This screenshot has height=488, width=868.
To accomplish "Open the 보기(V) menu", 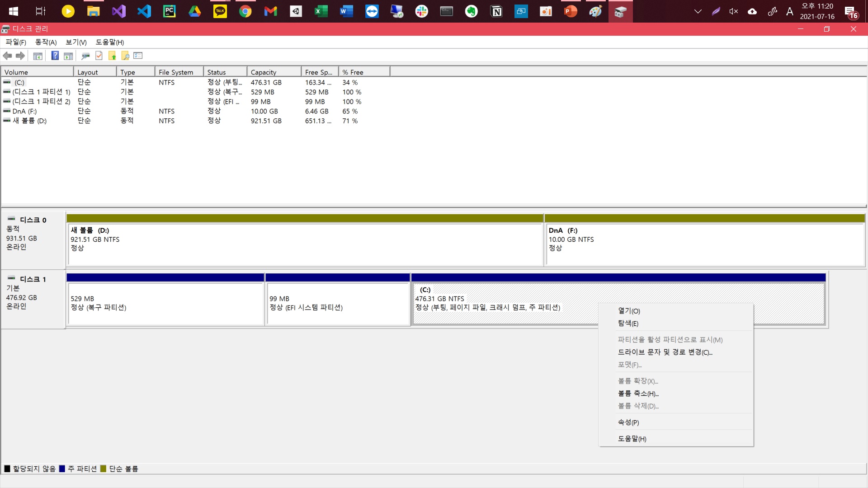I will pos(76,42).
